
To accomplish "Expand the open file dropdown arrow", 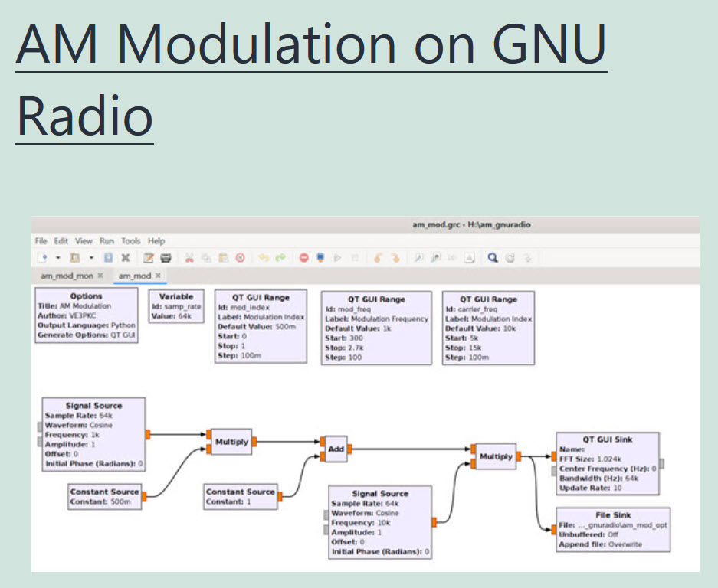I will [x=91, y=258].
